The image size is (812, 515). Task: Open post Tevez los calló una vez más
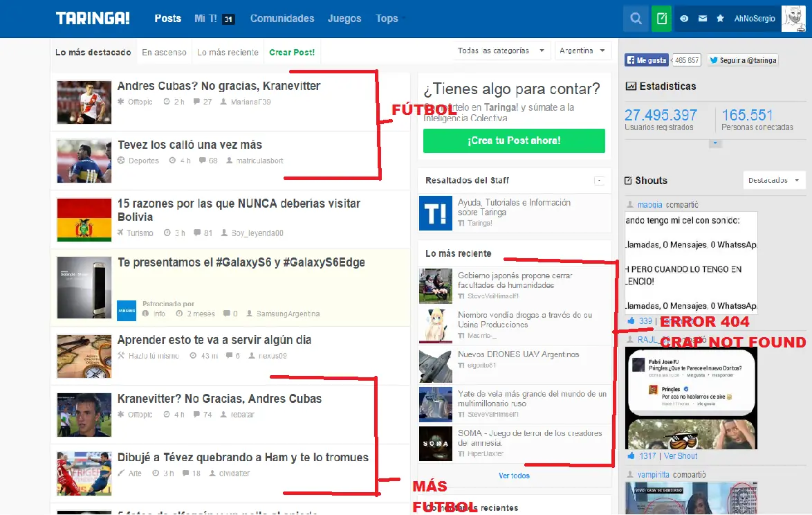coord(190,145)
